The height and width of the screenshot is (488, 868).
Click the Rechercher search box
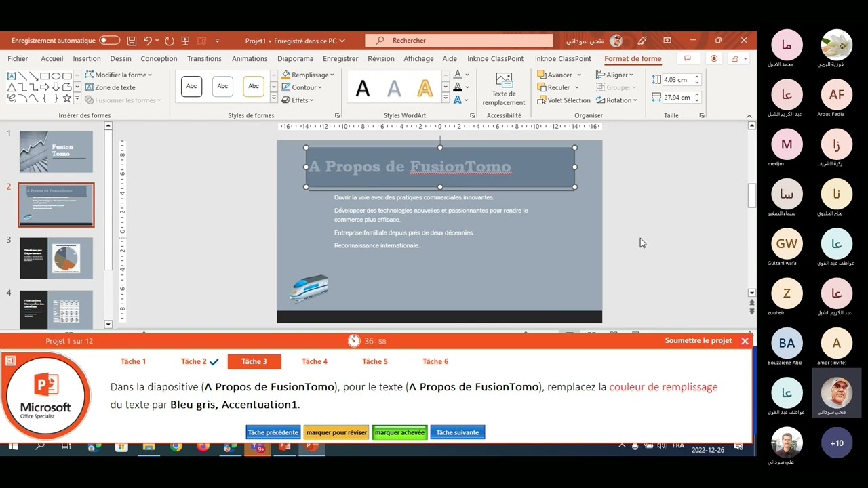coord(459,41)
